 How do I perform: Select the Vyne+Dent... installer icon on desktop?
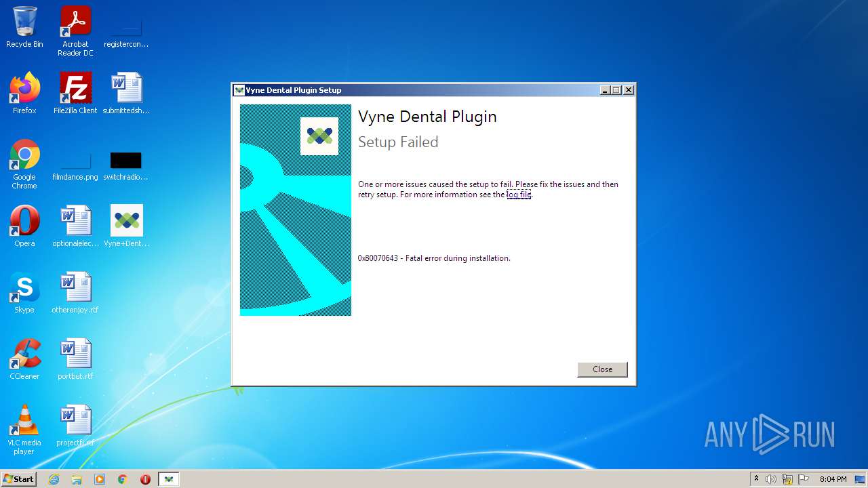(126, 226)
